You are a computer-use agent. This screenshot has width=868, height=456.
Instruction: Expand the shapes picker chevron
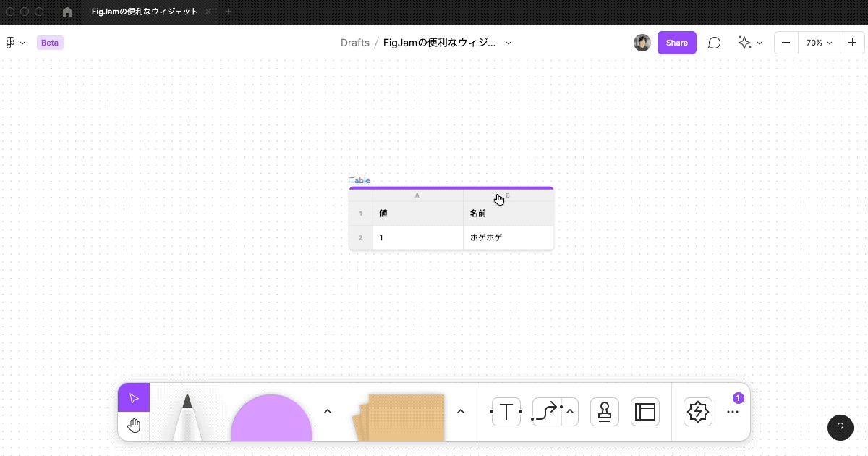pyautogui.click(x=328, y=410)
